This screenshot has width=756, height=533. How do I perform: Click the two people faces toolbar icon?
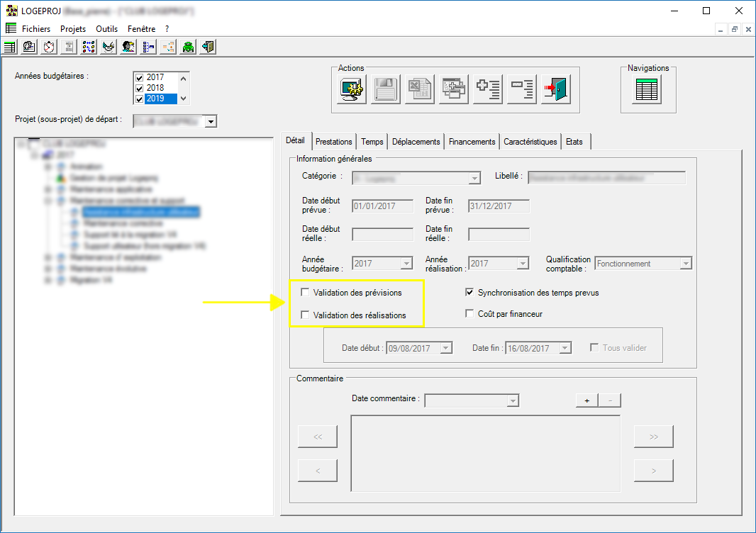[128, 47]
